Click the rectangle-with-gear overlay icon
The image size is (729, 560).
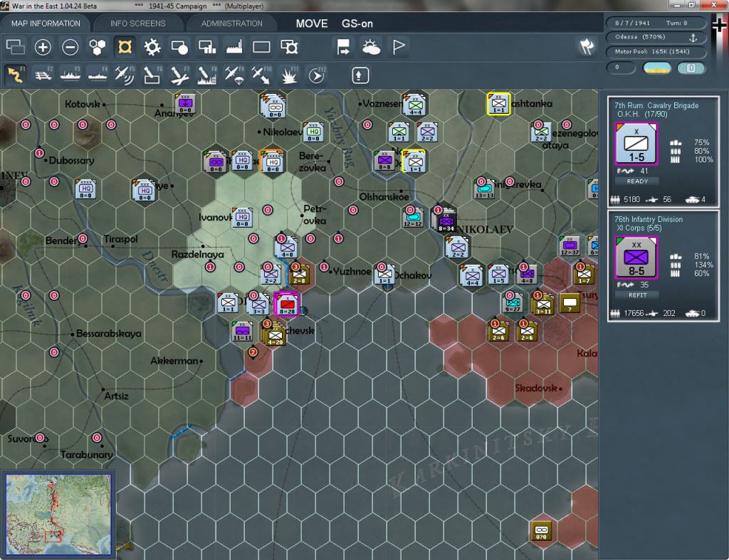click(x=289, y=47)
